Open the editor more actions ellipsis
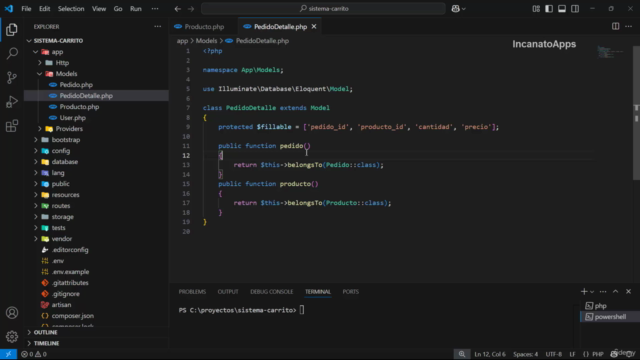640x360 pixels. point(629,27)
